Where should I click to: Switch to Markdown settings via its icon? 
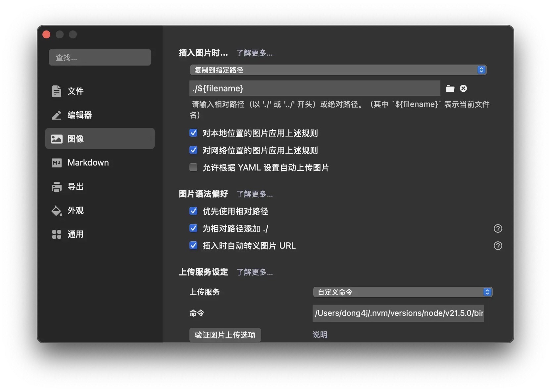tap(57, 163)
